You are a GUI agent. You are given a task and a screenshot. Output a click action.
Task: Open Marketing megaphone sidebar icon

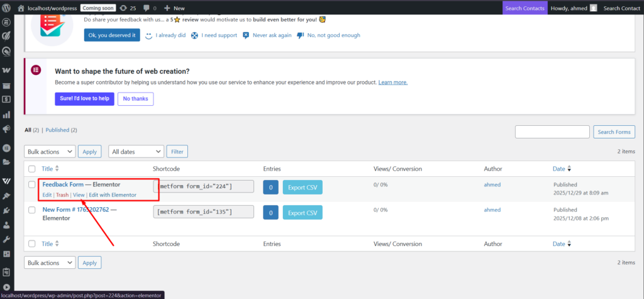coord(7,130)
